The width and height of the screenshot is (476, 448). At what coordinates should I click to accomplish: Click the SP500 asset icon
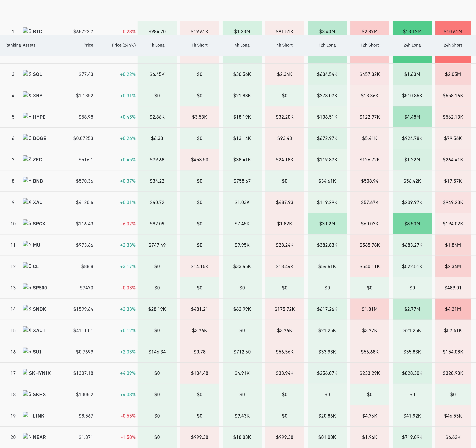(27, 287)
